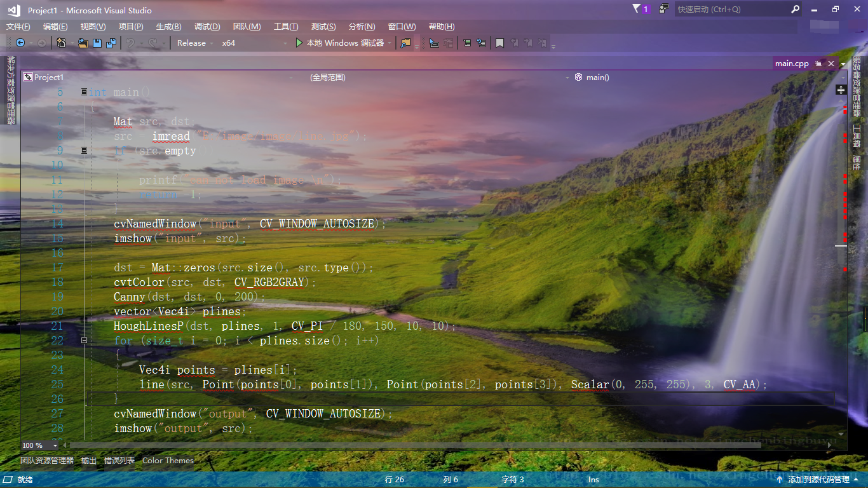Image resolution: width=868 pixels, height=488 pixels.
Task: Toggle Ins overwrite mode in status bar
Action: coord(593,480)
